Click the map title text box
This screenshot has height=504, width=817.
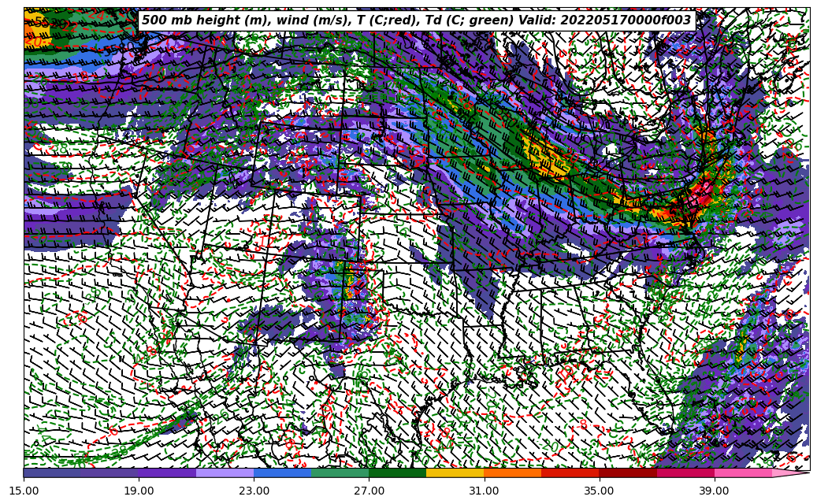point(417,20)
